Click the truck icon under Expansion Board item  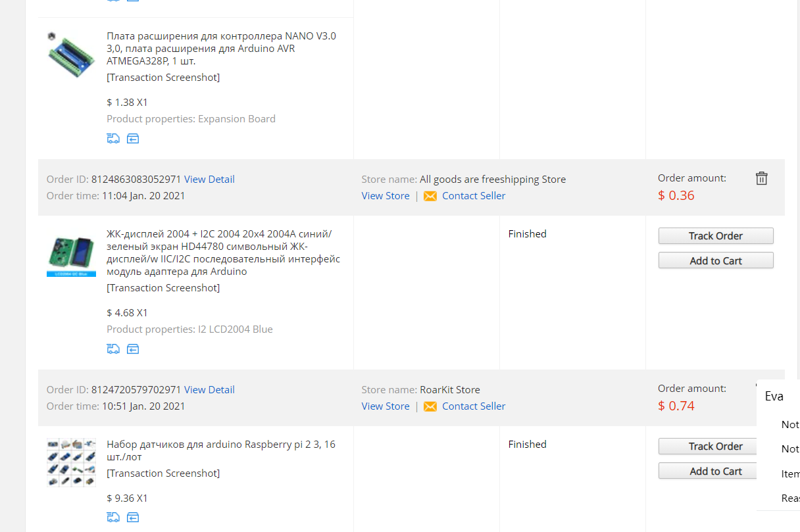pyautogui.click(x=113, y=139)
